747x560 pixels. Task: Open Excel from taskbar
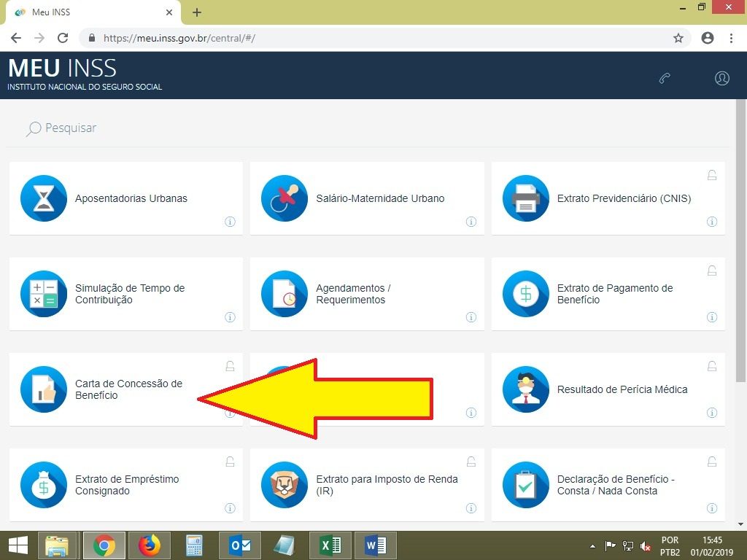click(x=330, y=545)
